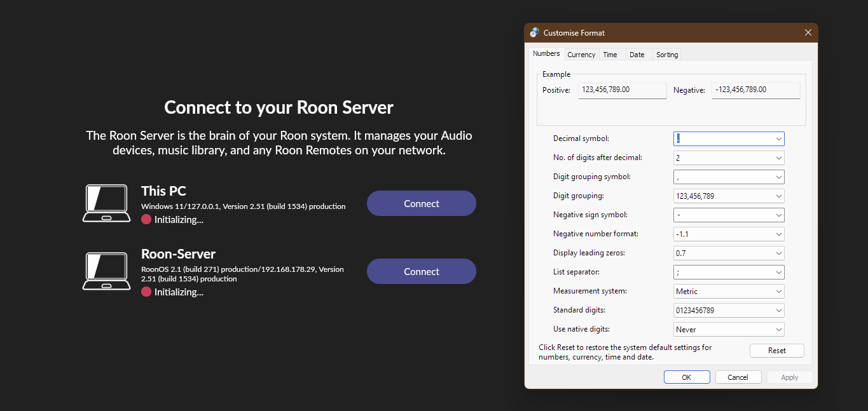Click the 'RoonOS 2.1 (build 271)' version text
Screen dimensions: 868x411
pos(243,274)
